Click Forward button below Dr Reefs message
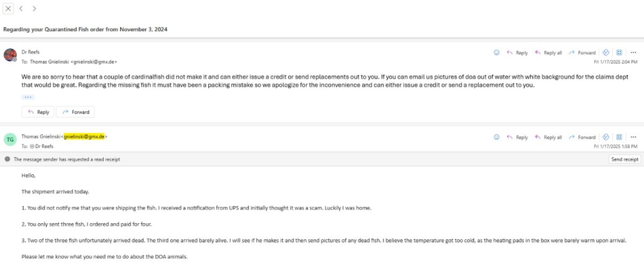 click(x=76, y=112)
